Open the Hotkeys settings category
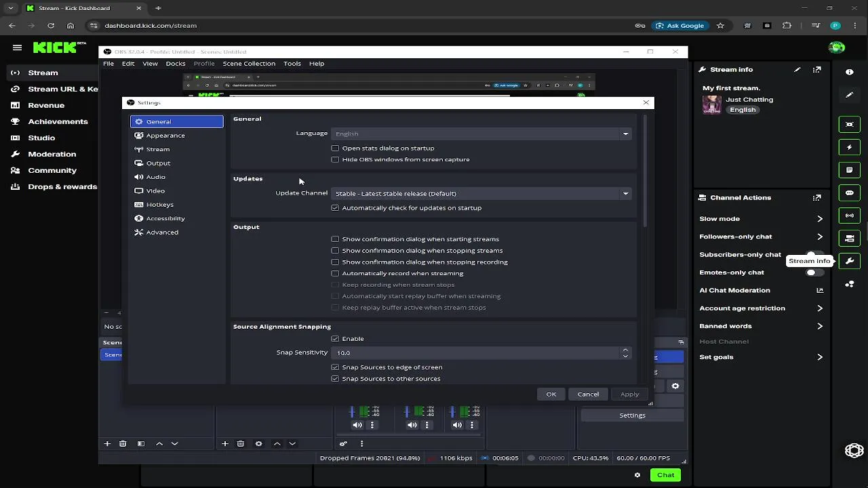This screenshot has width=868, height=488. click(177, 204)
